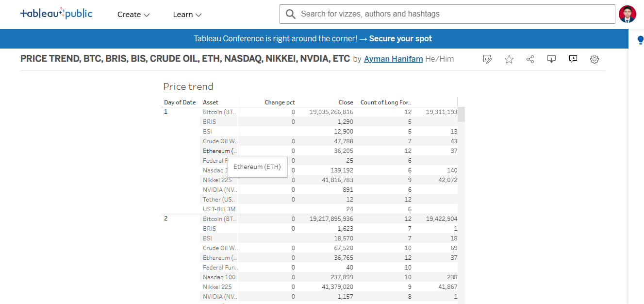
Task: Click value 42,072 in last column
Action: 447,180
